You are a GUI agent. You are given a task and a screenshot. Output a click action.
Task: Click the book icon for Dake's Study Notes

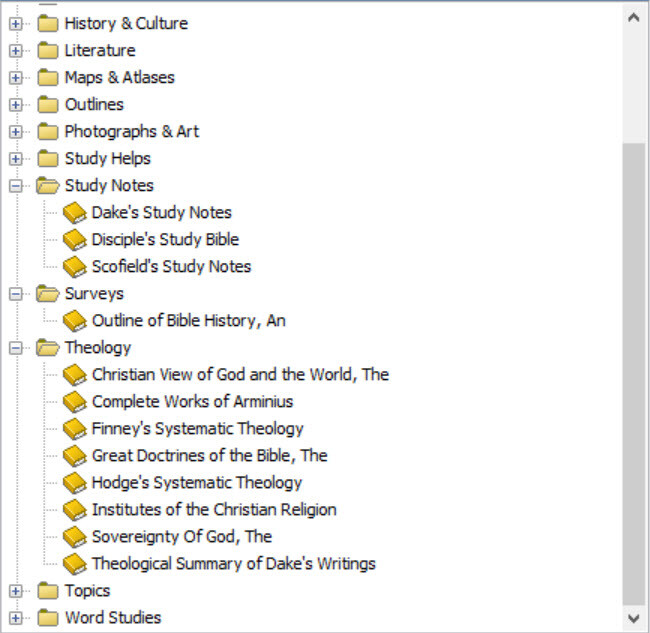point(75,213)
